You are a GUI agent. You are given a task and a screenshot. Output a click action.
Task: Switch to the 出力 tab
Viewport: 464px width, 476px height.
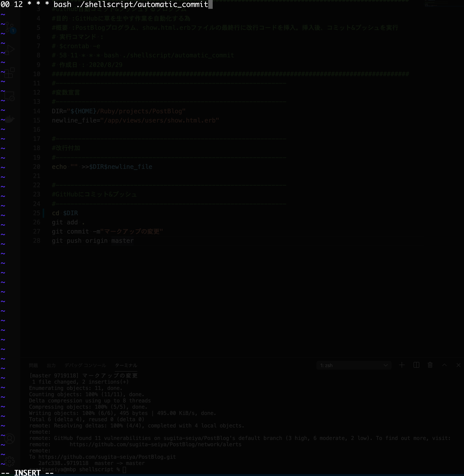(51, 365)
